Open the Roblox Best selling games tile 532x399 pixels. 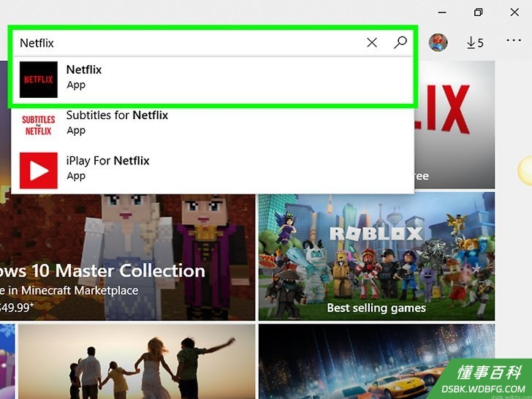(x=376, y=256)
